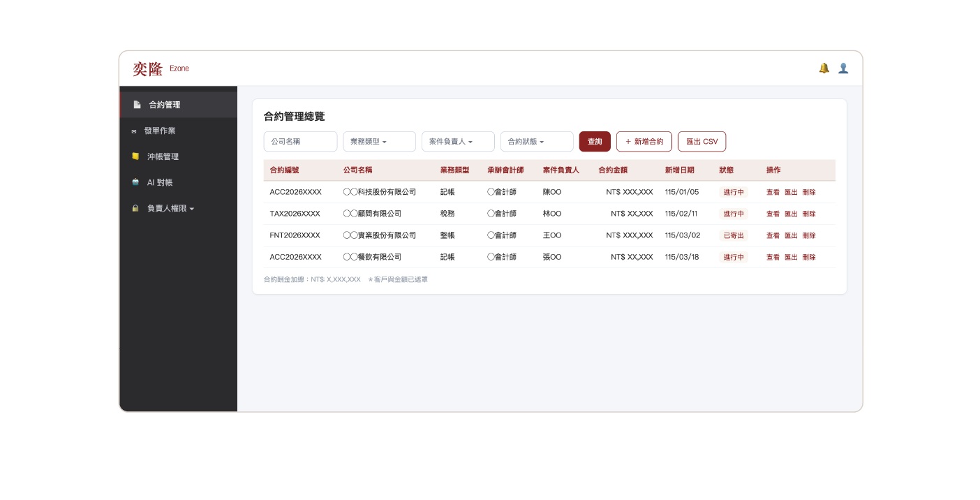This screenshot has width=980, height=500.
Task: Click the AI 對帳 robot icon
Action: pyautogui.click(x=135, y=182)
